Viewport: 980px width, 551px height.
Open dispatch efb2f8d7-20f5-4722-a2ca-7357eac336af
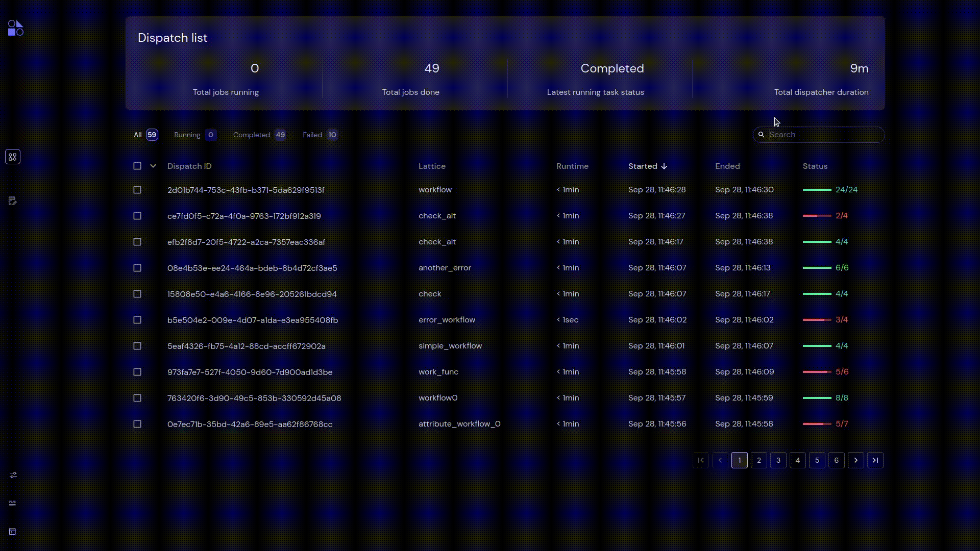point(246,242)
